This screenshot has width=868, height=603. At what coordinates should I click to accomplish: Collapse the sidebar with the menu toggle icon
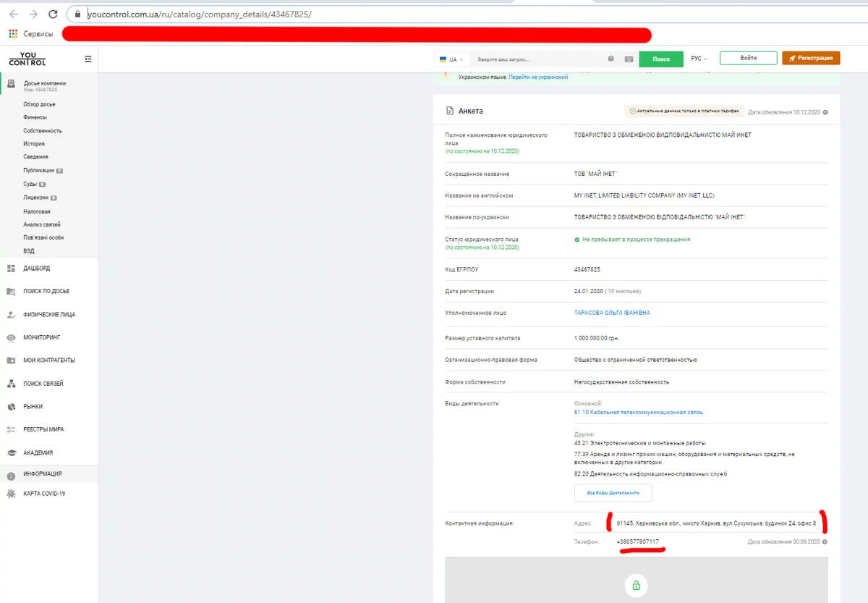tap(88, 59)
